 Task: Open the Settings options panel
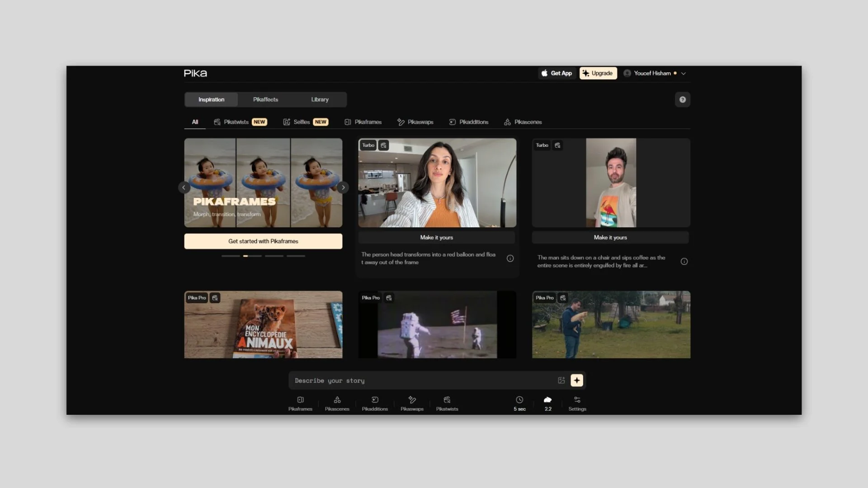pyautogui.click(x=577, y=404)
